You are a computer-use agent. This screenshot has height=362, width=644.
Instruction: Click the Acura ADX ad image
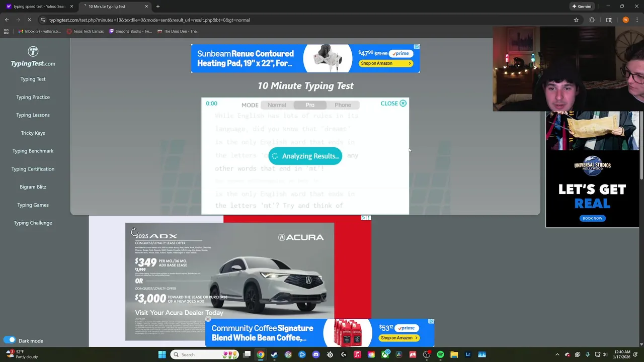pos(229,282)
